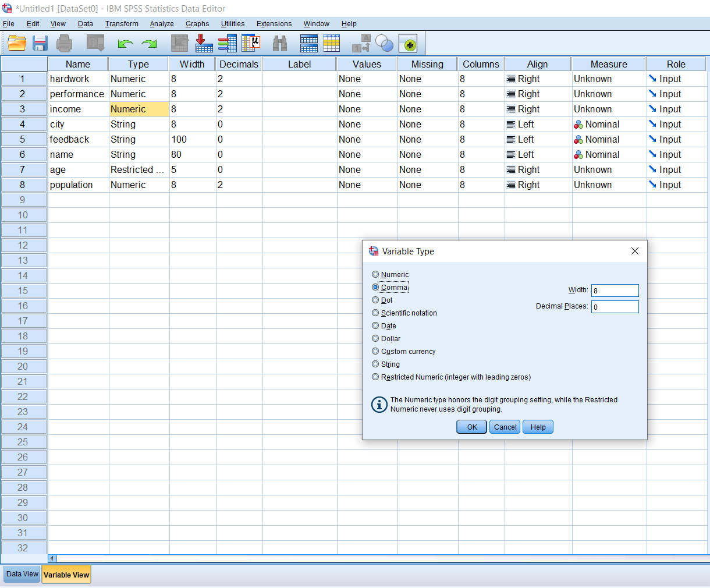The width and height of the screenshot is (710, 588).
Task: Select the Dot radio button
Action: click(375, 300)
